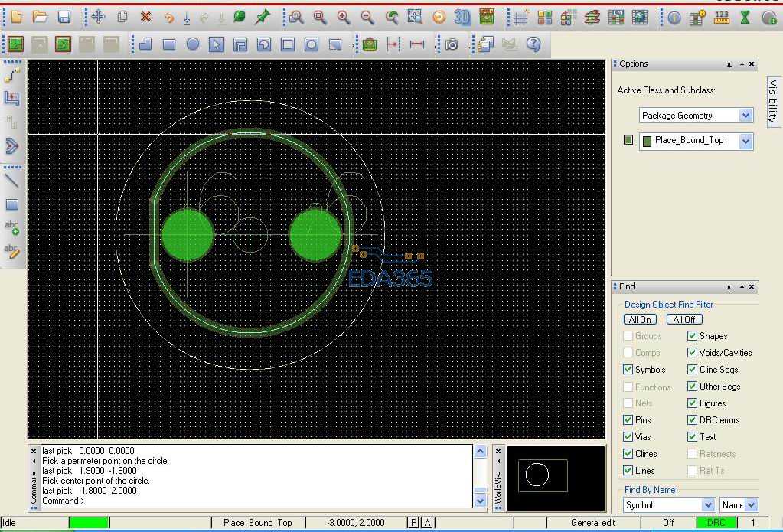Click the Add Line tool
Viewport: 783px width, 532px height.
pos(11,181)
